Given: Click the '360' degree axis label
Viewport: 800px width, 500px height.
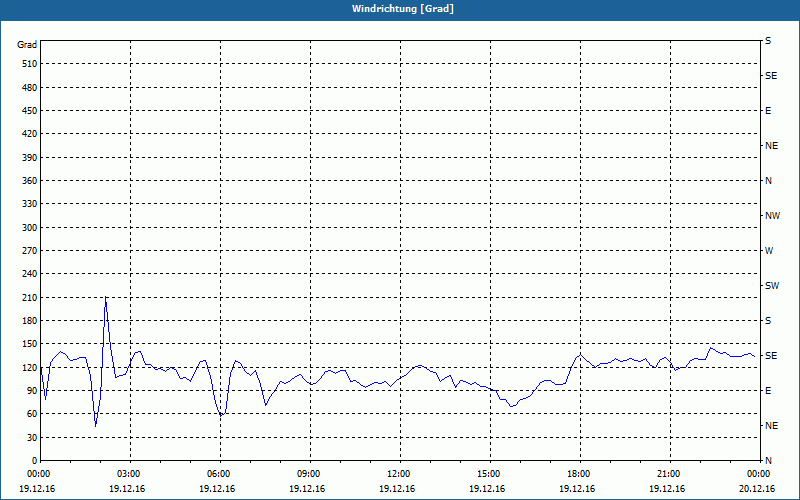Looking at the screenshot, I should pyautogui.click(x=30, y=181).
